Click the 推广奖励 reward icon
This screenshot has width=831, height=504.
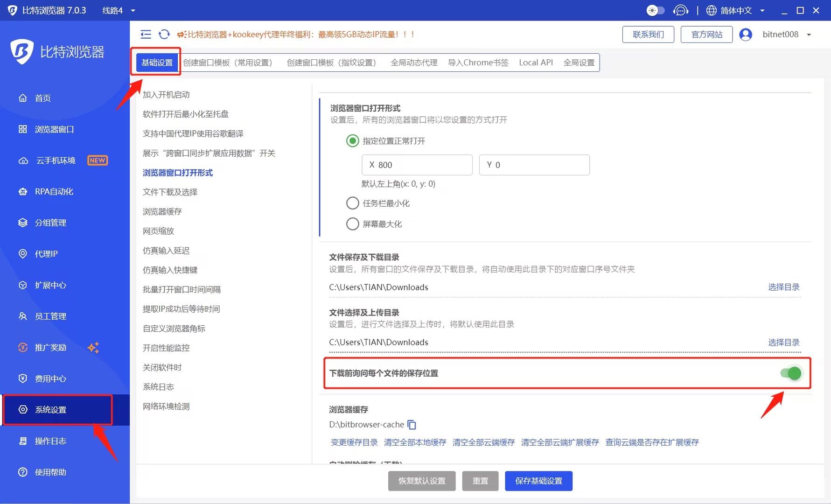point(22,347)
